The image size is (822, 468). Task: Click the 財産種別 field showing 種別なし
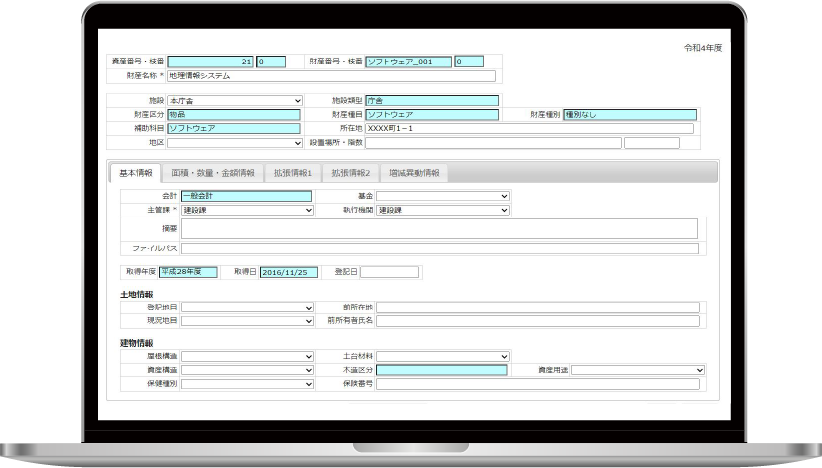[x=630, y=115]
